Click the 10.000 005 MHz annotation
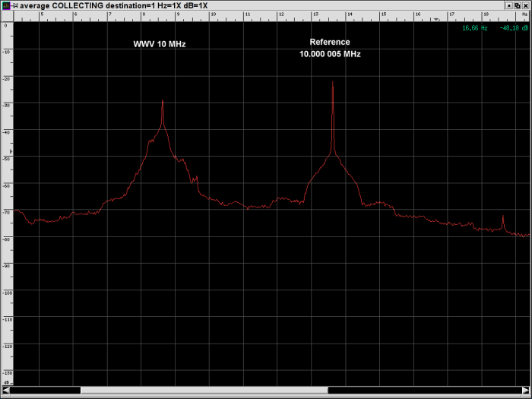 point(330,54)
